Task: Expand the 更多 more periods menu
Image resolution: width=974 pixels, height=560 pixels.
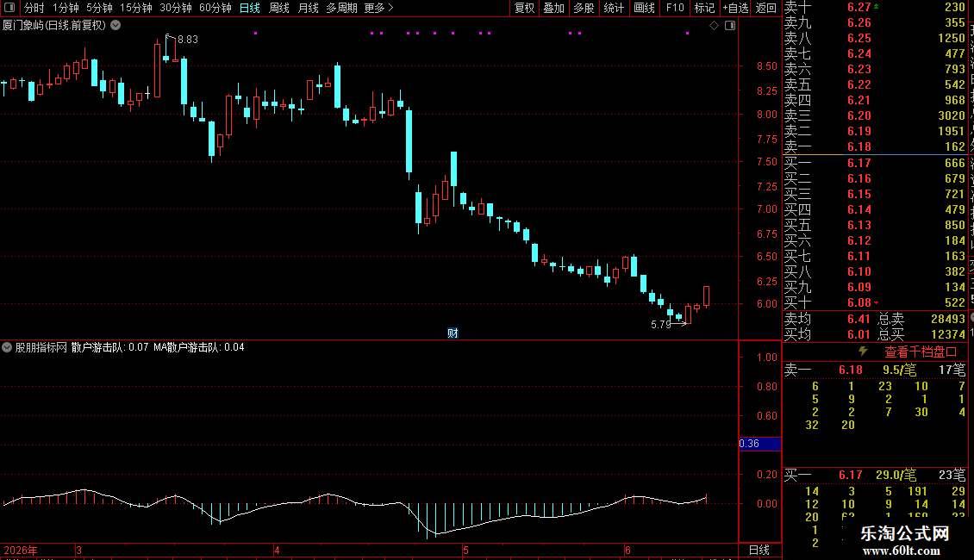Action: (x=379, y=8)
